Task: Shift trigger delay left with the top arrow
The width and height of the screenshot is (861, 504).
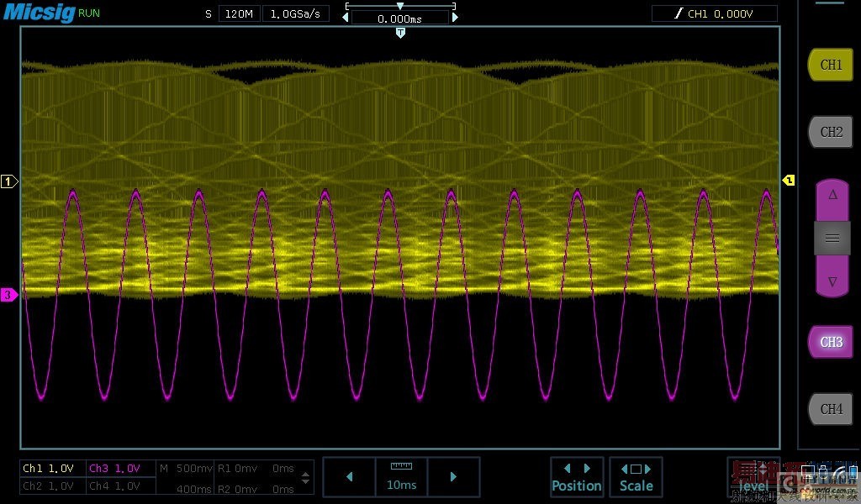Action: point(345,18)
